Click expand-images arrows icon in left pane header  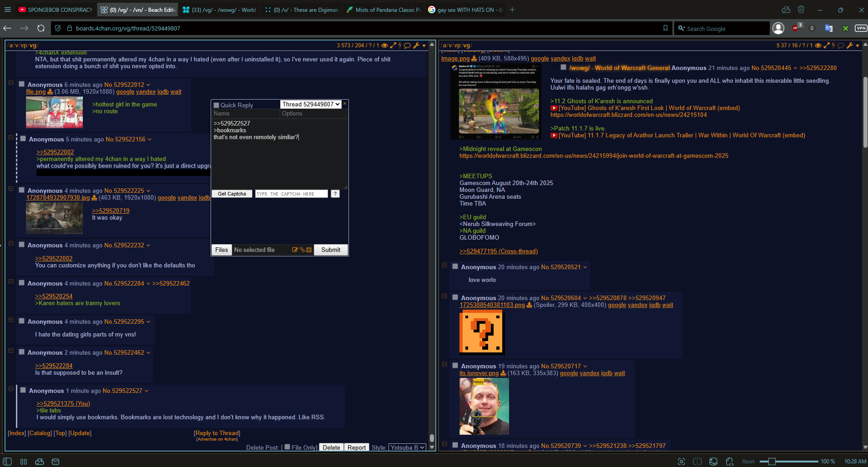(x=393, y=45)
